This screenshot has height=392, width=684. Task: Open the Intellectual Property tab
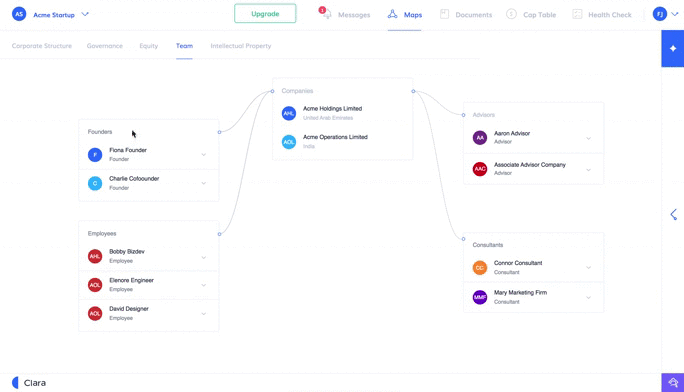[241, 46]
